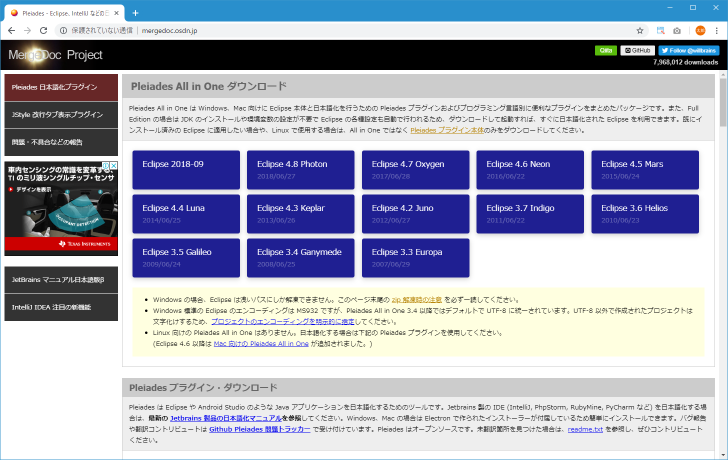728x460 pixels.
Task: Click Follow @willbrains Twitter button
Action: [x=689, y=51]
